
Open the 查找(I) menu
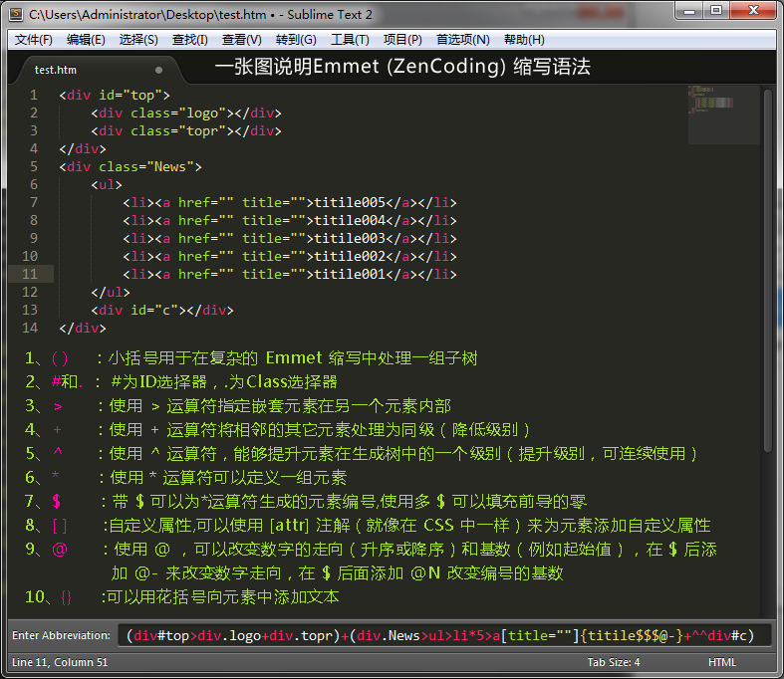(190, 40)
